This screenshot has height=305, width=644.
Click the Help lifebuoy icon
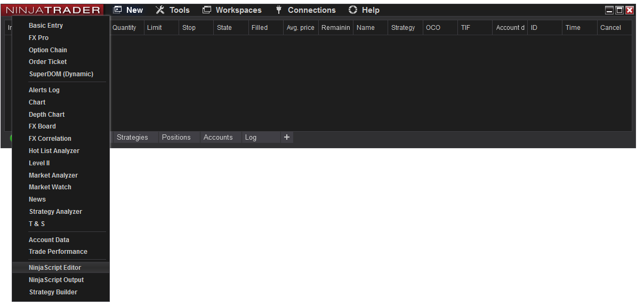click(x=353, y=10)
